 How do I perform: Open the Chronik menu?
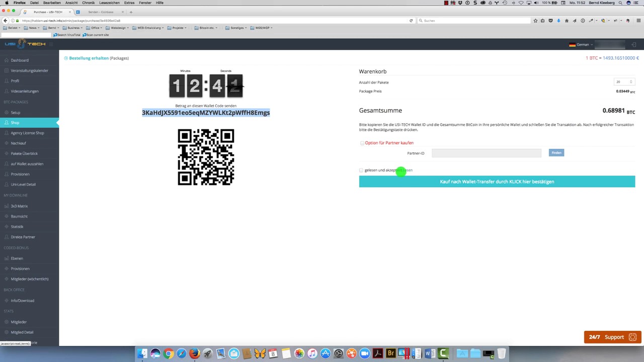[x=89, y=3]
